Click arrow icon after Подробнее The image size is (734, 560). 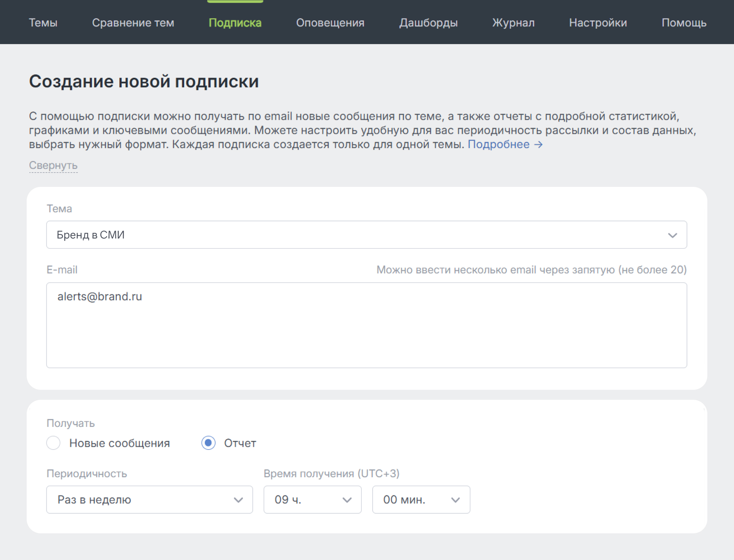tap(538, 145)
